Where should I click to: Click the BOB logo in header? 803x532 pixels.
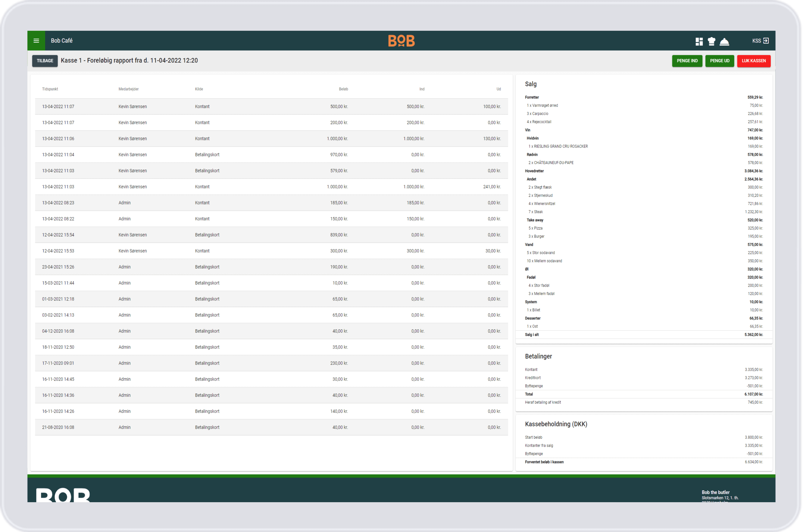401,41
